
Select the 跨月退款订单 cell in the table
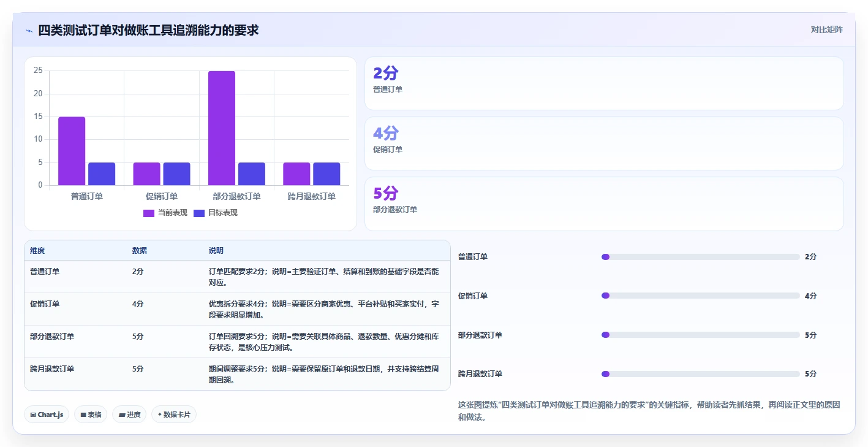pyautogui.click(x=52, y=369)
